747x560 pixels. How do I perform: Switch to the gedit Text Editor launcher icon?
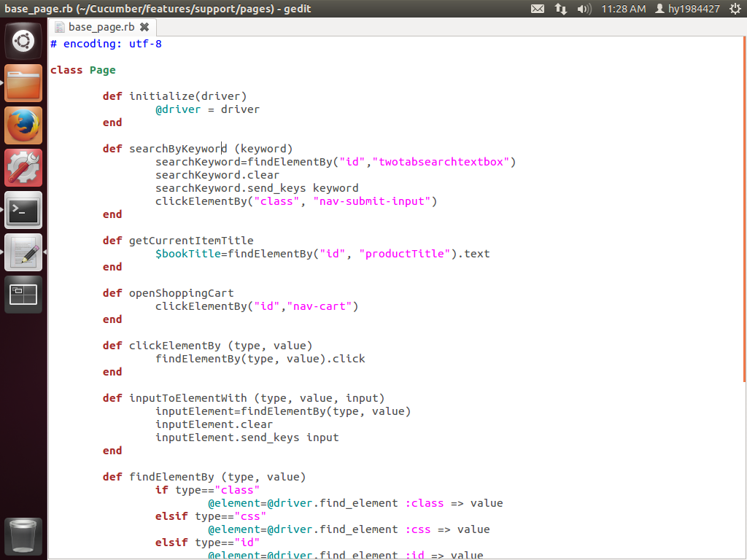pyautogui.click(x=23, y=252)
